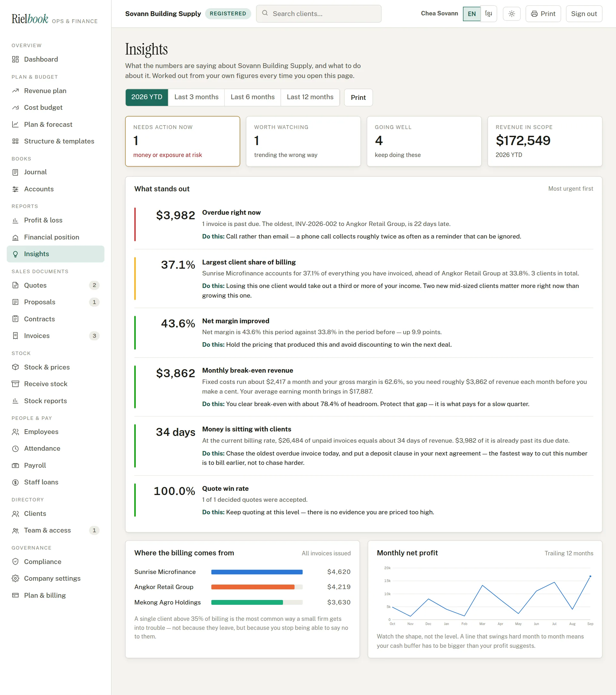Click the Plan & forecast chart icon
Image resolution: width=616 pixels, height=695 pixels.
tap(15, 125)
